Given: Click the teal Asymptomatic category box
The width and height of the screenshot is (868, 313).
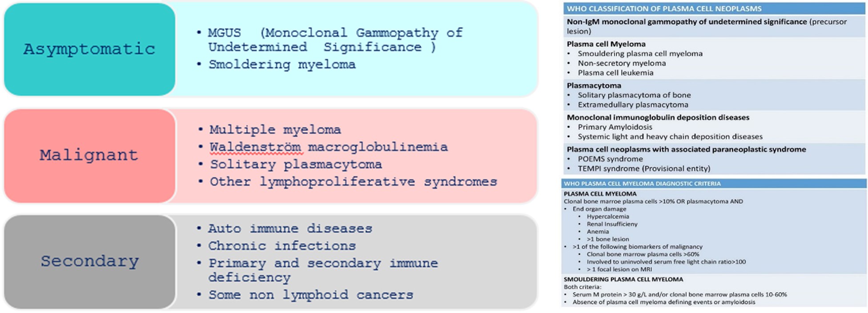Looking at the screenshot, I should point(89,49).
